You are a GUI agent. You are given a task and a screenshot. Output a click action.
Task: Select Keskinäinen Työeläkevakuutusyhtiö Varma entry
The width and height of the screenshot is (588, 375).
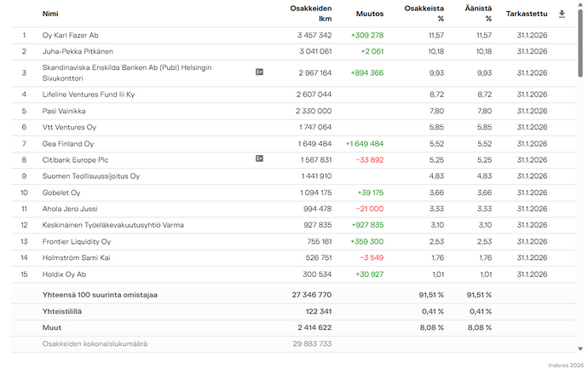click(x=112, y=225)
